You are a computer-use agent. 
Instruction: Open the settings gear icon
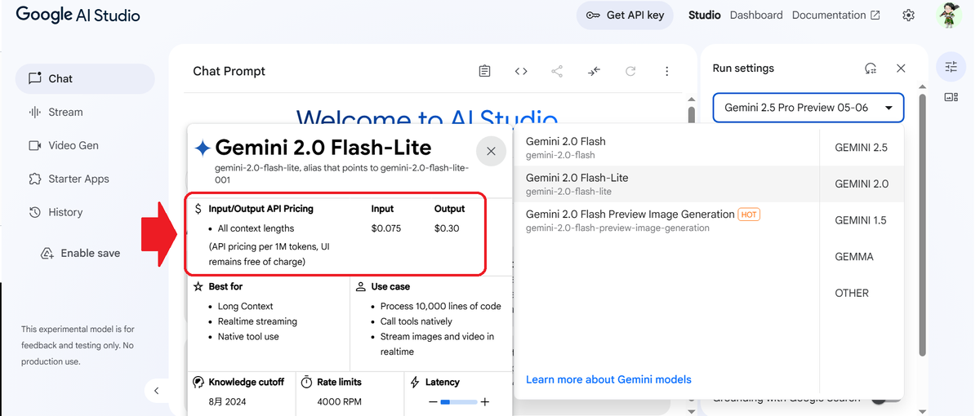coord(908,15)
